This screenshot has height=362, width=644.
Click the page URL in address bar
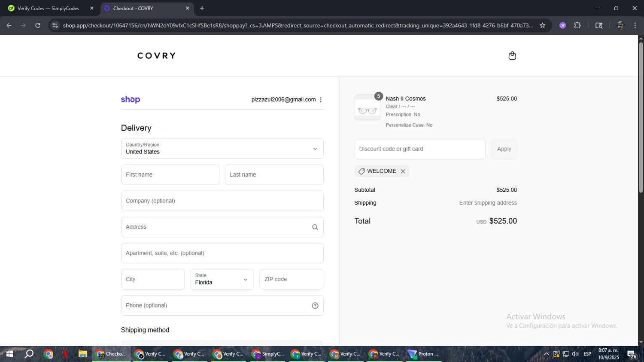pyautogui.click(x=298, y=25)
